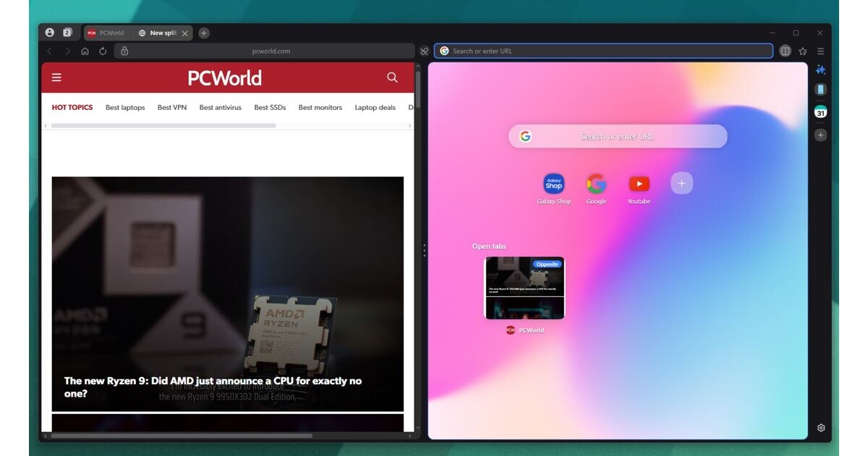Open the Best SSDs topic
Viewport: 868px width, 456px height.
[270, 107]
